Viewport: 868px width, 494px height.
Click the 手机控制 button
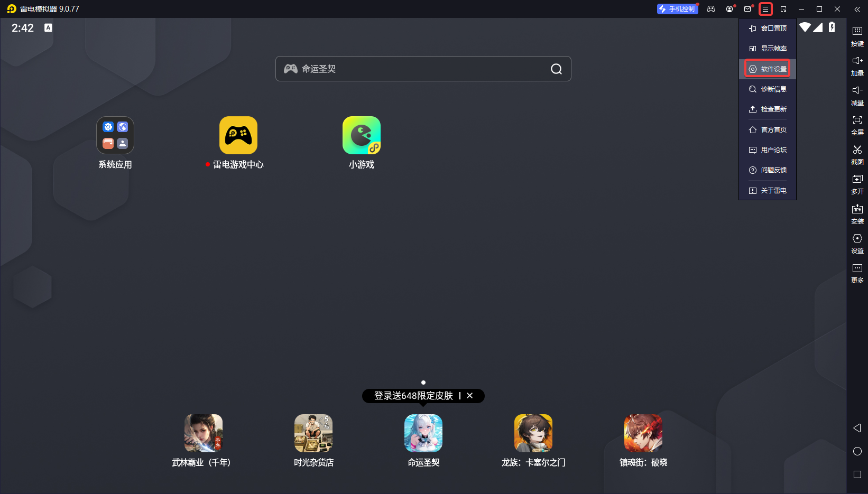(x=677, y=9)
